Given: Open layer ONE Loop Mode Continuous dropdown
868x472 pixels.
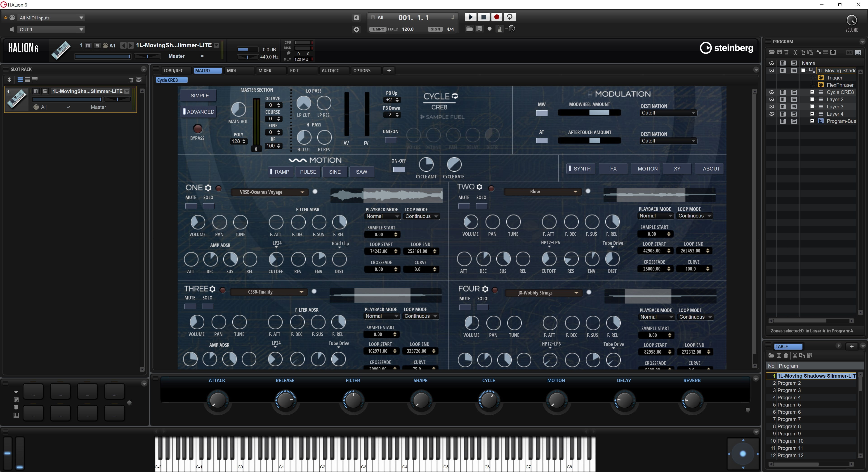Looking at the screenshot, I should tap(421, 216).
